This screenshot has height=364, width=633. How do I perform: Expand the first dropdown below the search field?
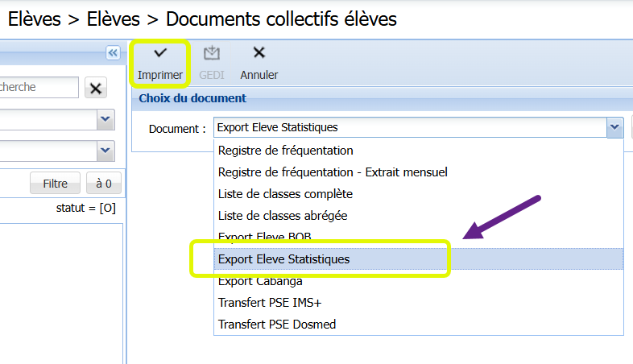click(x=105, y=119)
